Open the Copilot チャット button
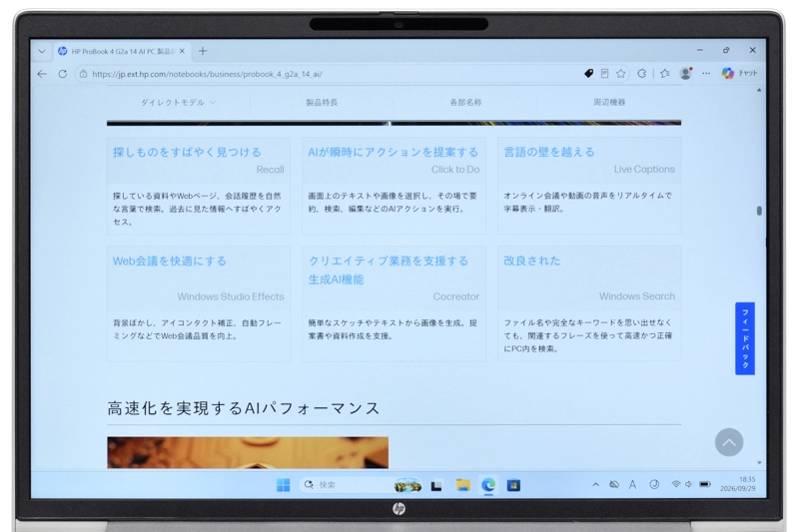Viewport: 799px width, 532px height. pos(739,73)
